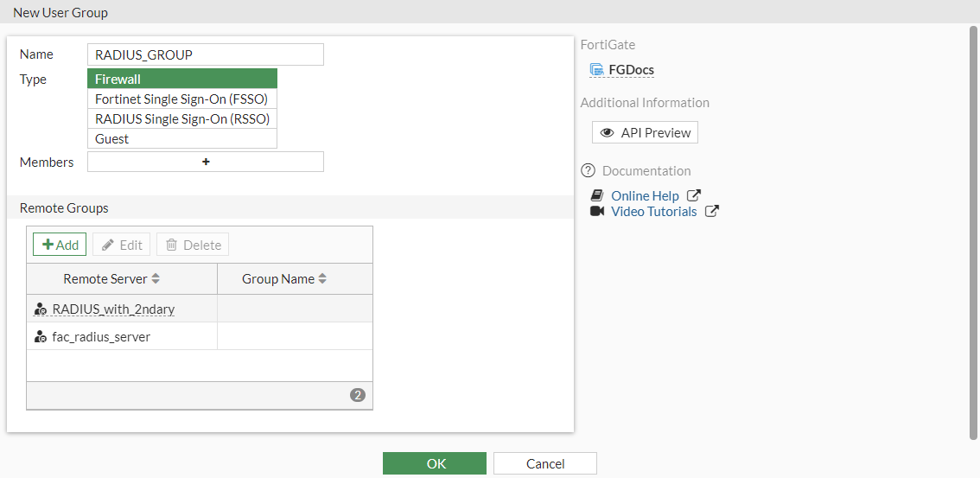Image resolution: width=980 pixels, height=478 pixels.
Task: Cancel the new user group dialog
Action: click(545, 464)
